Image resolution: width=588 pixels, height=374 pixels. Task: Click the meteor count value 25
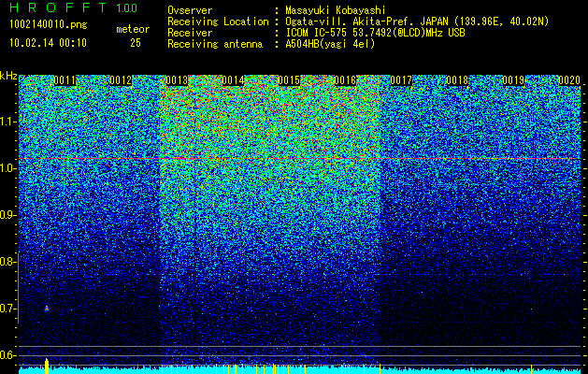point(136,43)
